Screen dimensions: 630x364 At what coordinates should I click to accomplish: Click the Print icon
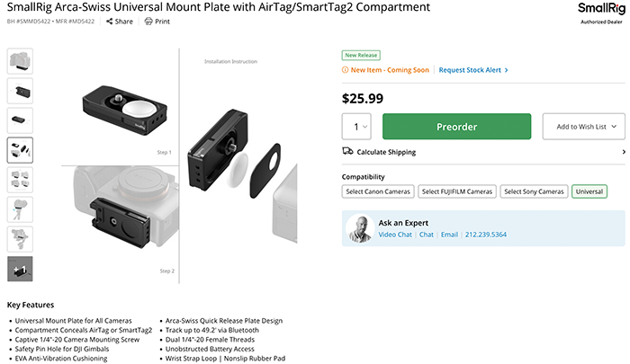pos(148,21)
